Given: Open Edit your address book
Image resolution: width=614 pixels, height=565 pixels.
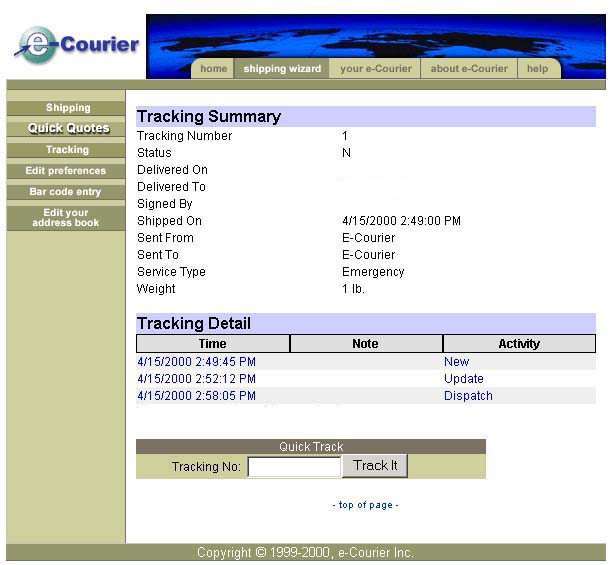Looking at the screenshot, I should (x=66, y=218).
